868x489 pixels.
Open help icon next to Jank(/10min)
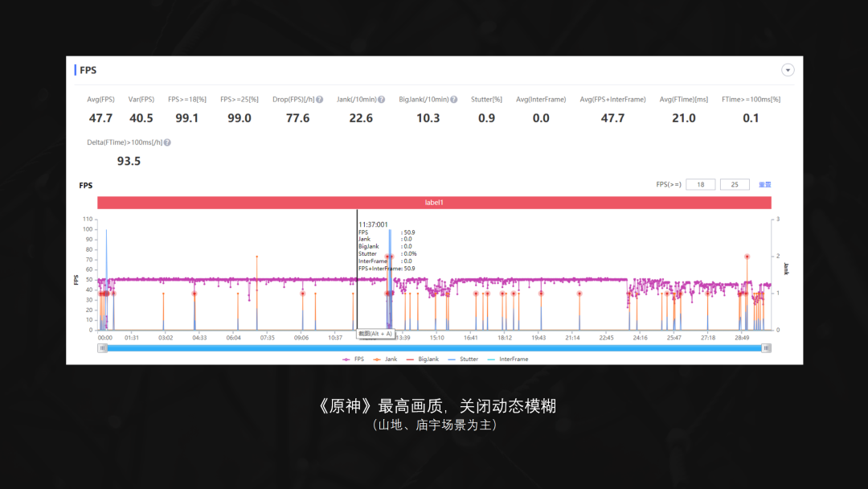coord(382,100)
